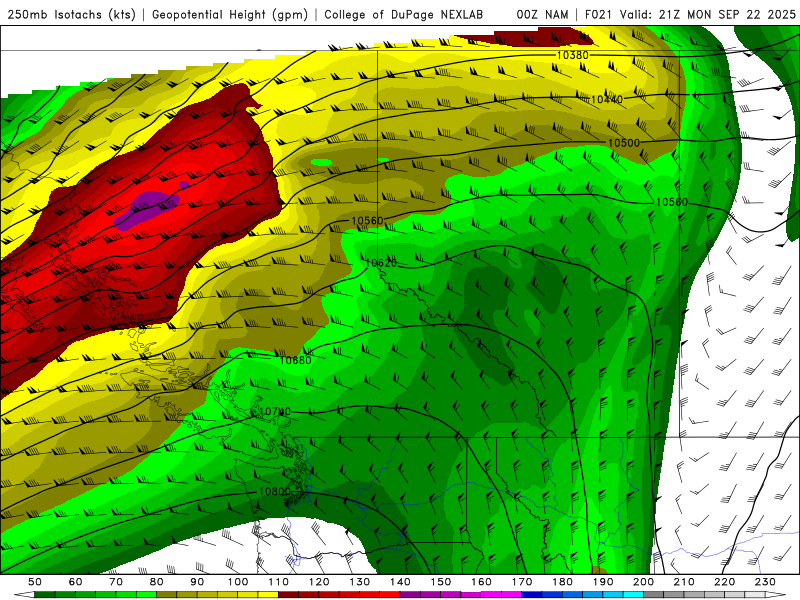800x600 pixels.
Task: Click the 60 knot legend value
Action: tap(76, 582)
